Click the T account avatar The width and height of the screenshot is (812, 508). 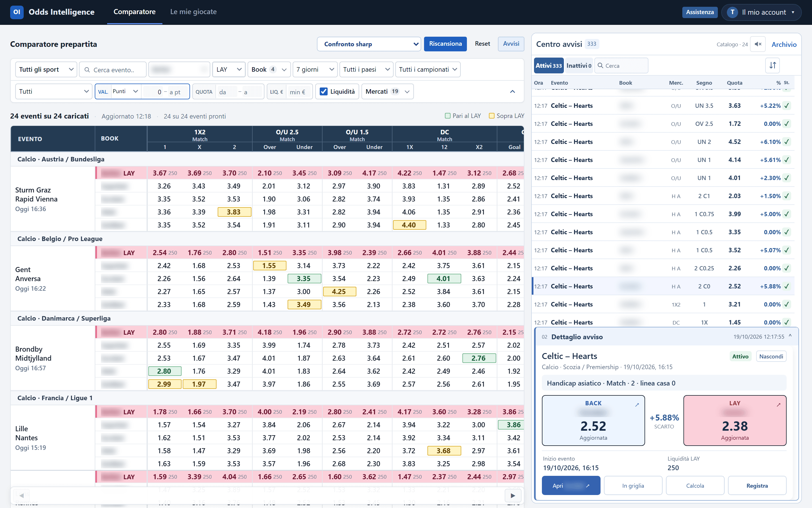point(732,12)
